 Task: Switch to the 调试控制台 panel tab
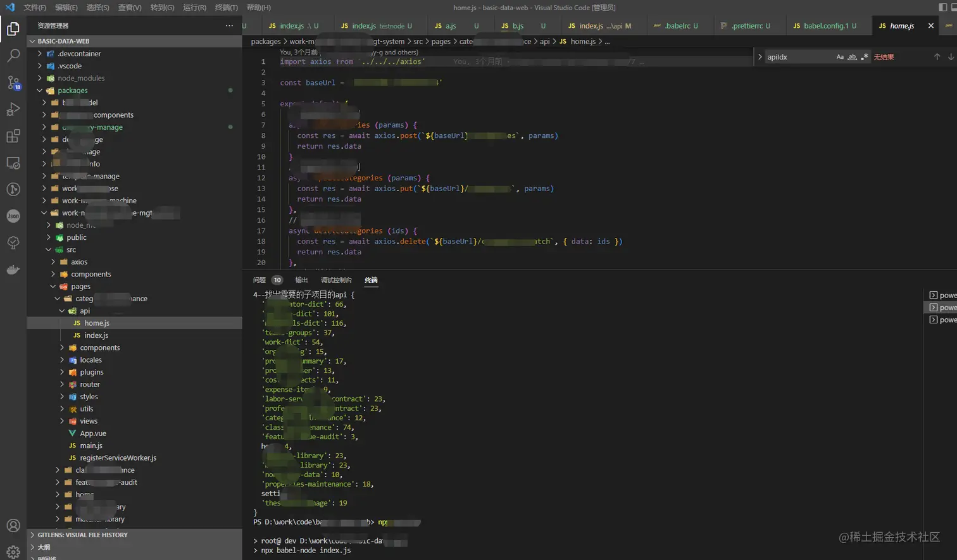coord(336,280)
